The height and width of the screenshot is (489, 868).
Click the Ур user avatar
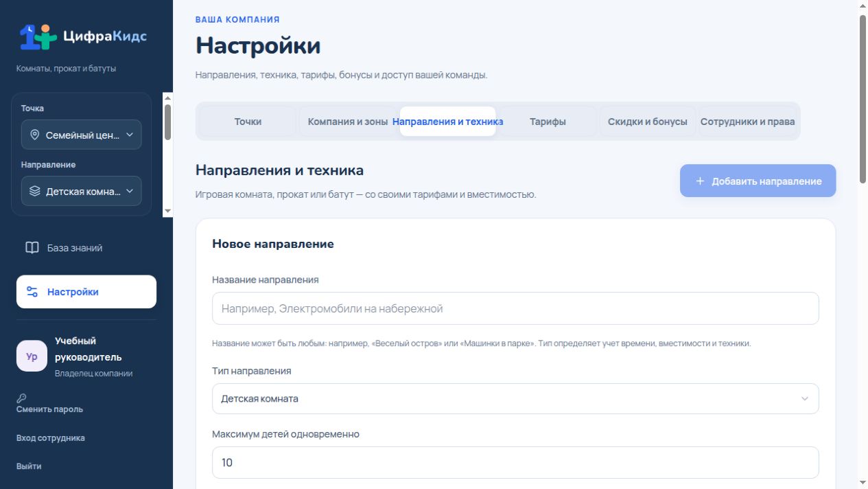[32, 356]
